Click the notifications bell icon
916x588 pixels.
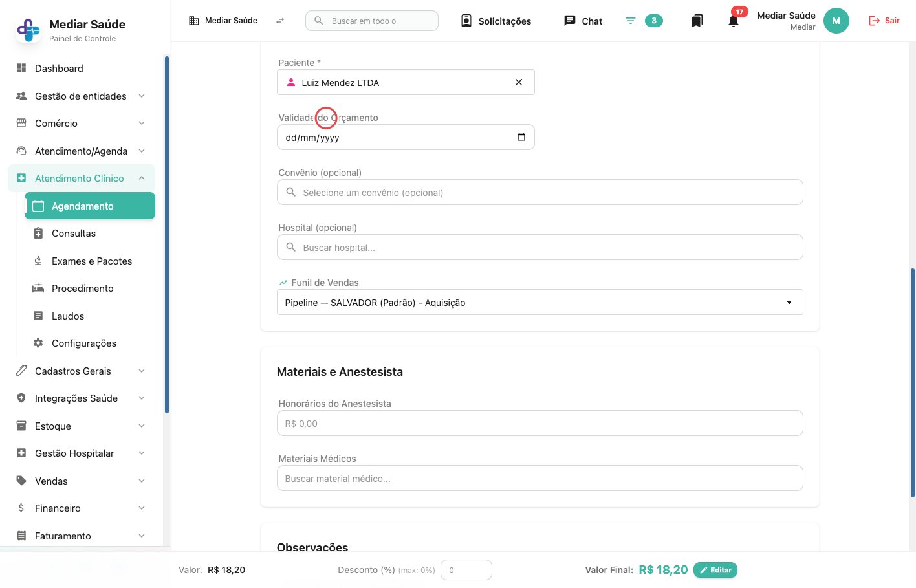coord(734,21)
